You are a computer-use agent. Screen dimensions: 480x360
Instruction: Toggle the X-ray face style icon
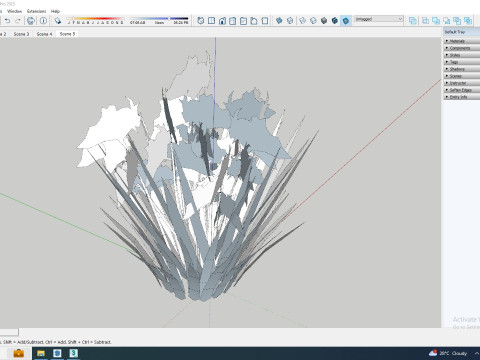[x=279, y=21]
